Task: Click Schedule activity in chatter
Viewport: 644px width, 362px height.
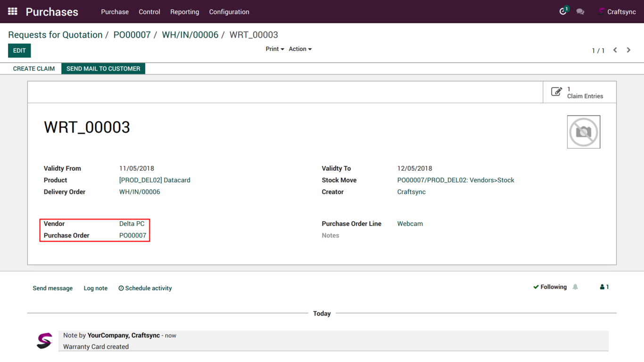Action: (x=145, y=288)
